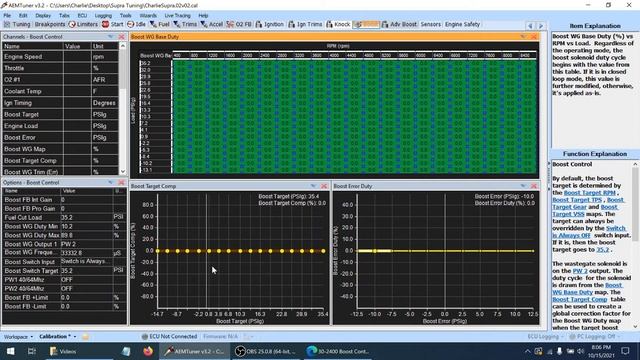Click the next-tab right arrow

(541, 26)
